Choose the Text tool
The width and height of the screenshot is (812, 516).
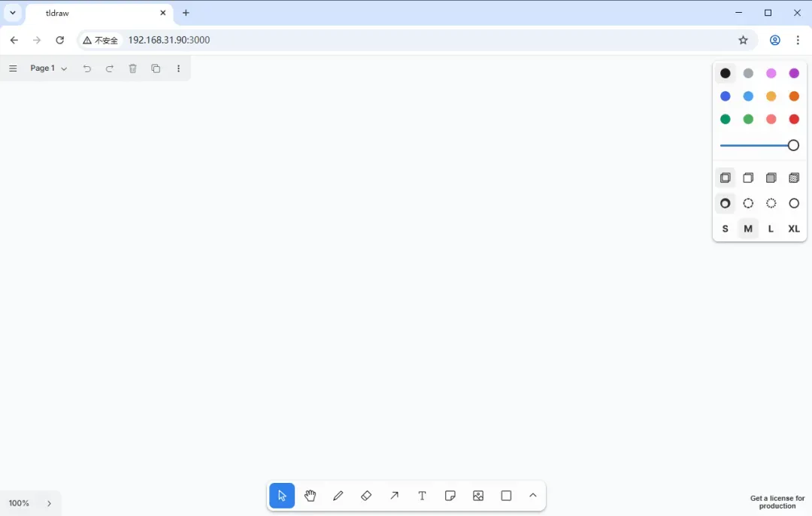pos(423,496)
